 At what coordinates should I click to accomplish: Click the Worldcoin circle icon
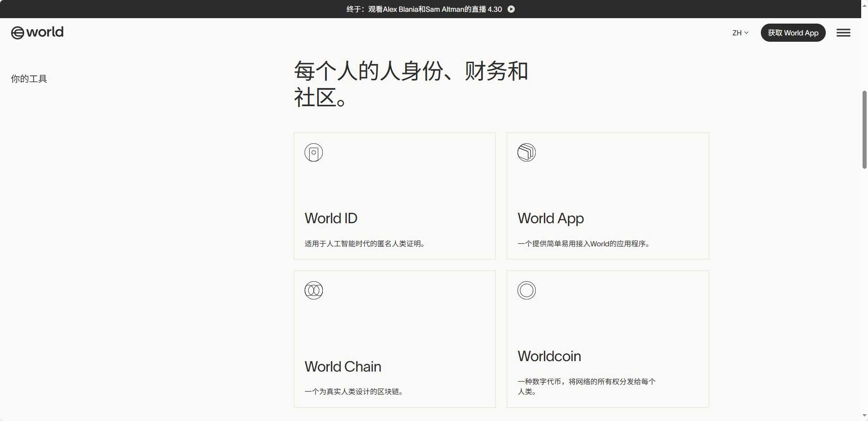point(527,290)
